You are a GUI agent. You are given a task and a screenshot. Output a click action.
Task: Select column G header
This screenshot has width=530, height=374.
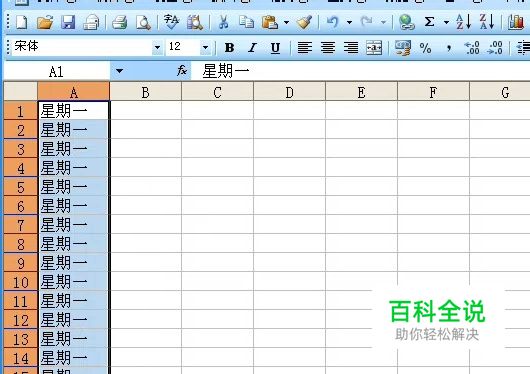click(500, 92)
